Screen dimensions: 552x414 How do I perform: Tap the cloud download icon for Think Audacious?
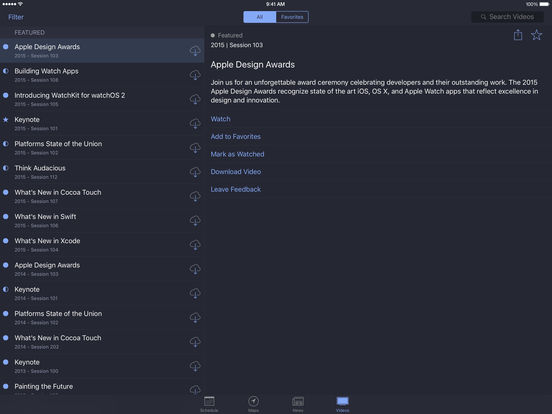[195, 172]
